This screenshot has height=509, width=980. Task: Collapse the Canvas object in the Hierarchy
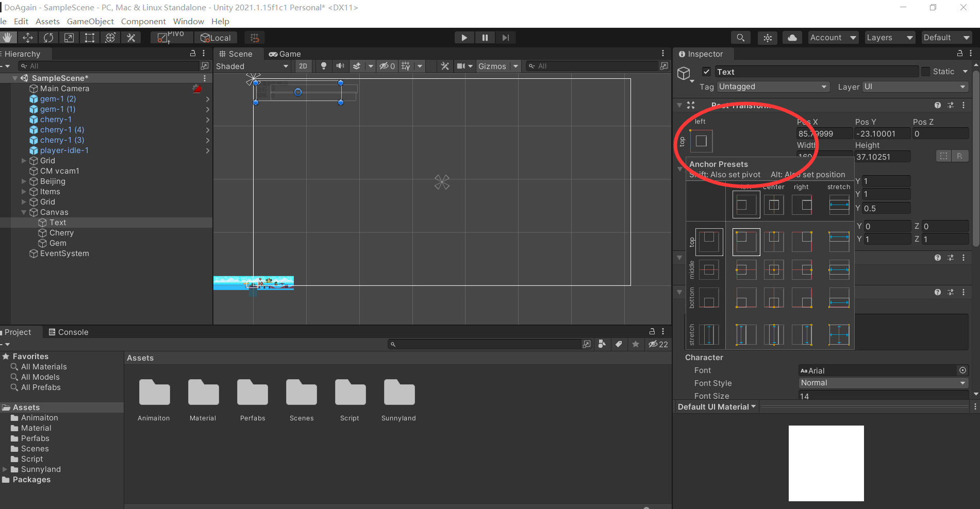(24, 212)
